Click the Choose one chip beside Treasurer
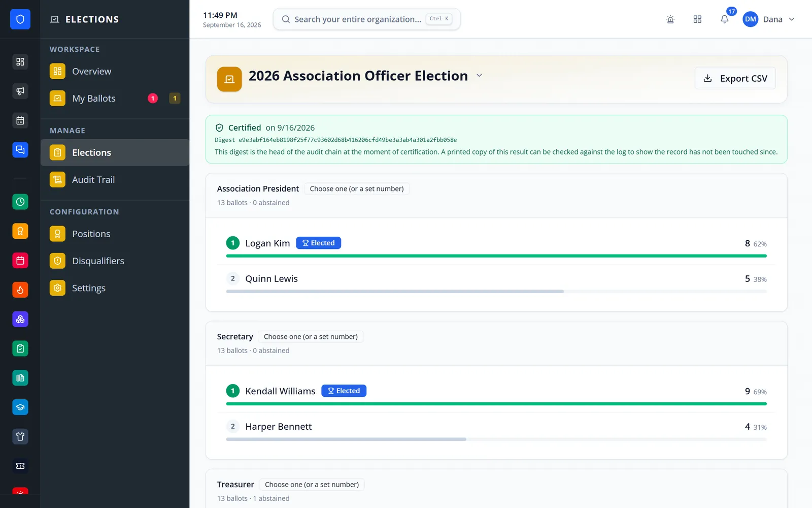This screenshot has height=508, width=812. 312,485
